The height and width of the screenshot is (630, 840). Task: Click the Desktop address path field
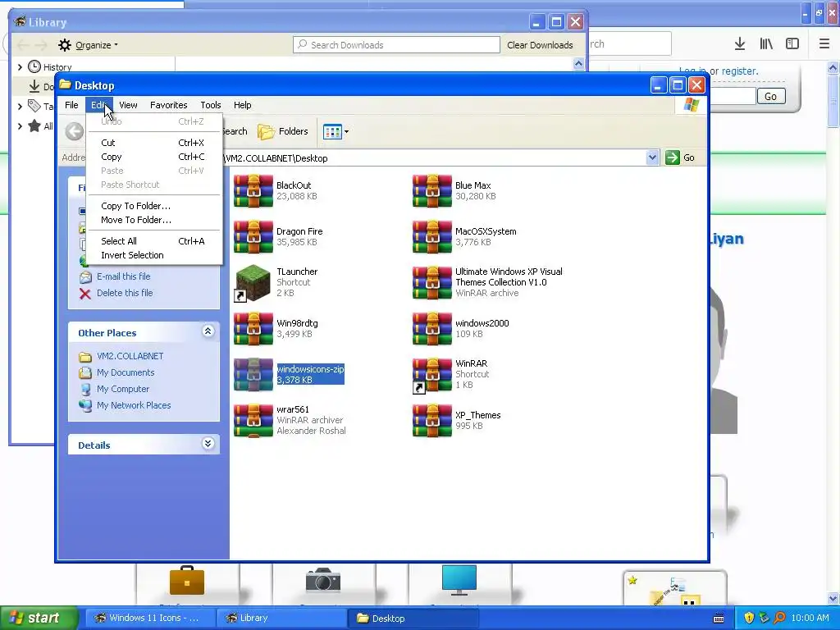pos(434,158)
